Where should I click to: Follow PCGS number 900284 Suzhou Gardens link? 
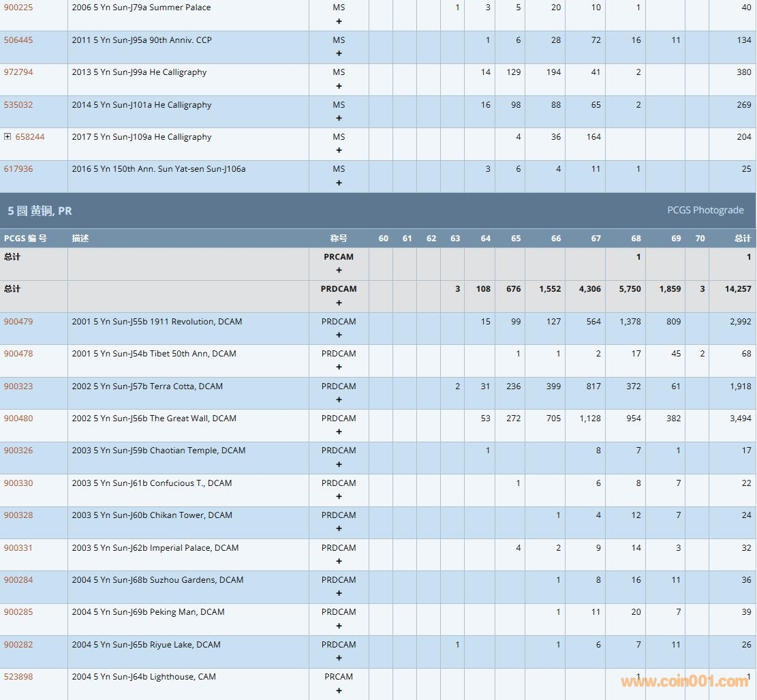18,579
